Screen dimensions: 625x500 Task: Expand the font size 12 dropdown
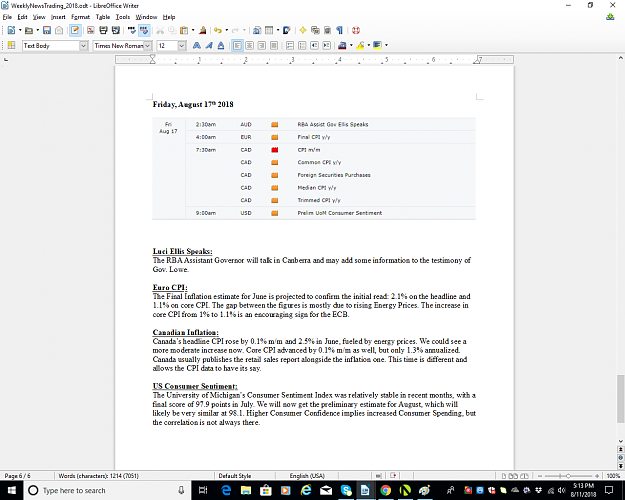tap(182, 46)
